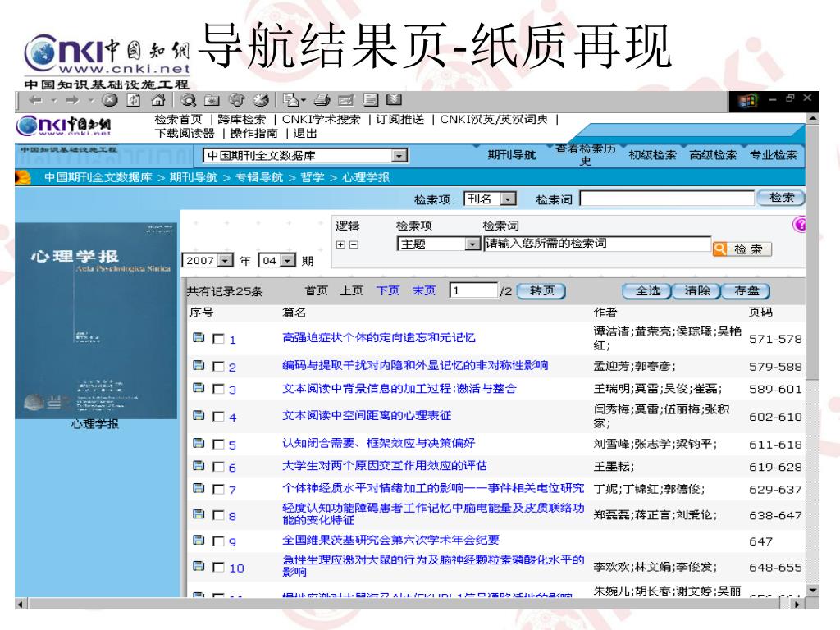Check the box for article 10
The width and height of the screenshot is (840, 630).
click(x=218, y=567)
